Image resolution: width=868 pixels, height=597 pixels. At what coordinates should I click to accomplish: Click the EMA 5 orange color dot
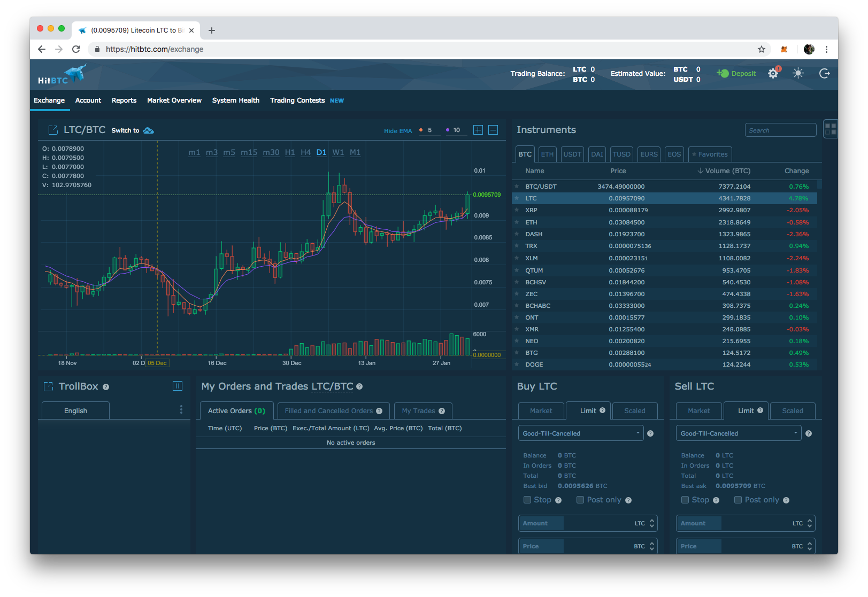click(x=421, y=130)
